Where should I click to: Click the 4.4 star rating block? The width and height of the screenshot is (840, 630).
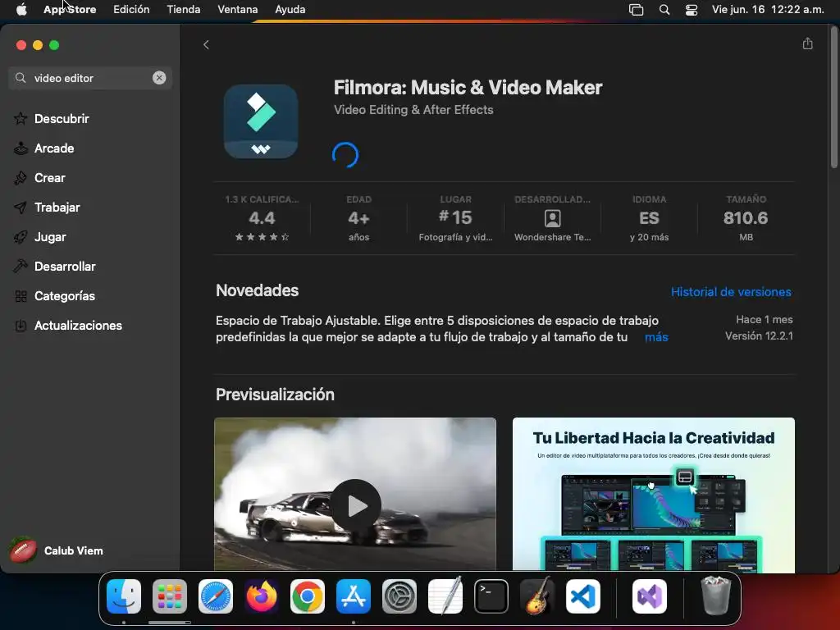pyautogui.click(x=262, y=218)
